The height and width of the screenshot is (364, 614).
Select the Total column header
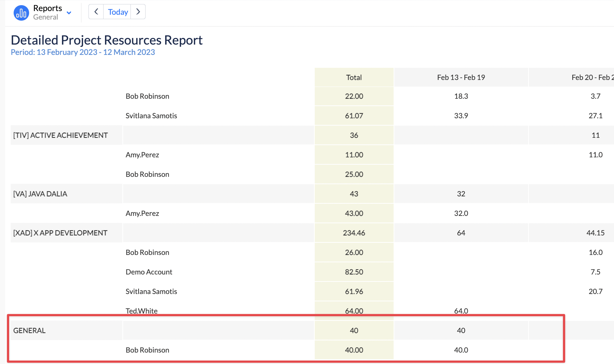(x=354, y=77)
